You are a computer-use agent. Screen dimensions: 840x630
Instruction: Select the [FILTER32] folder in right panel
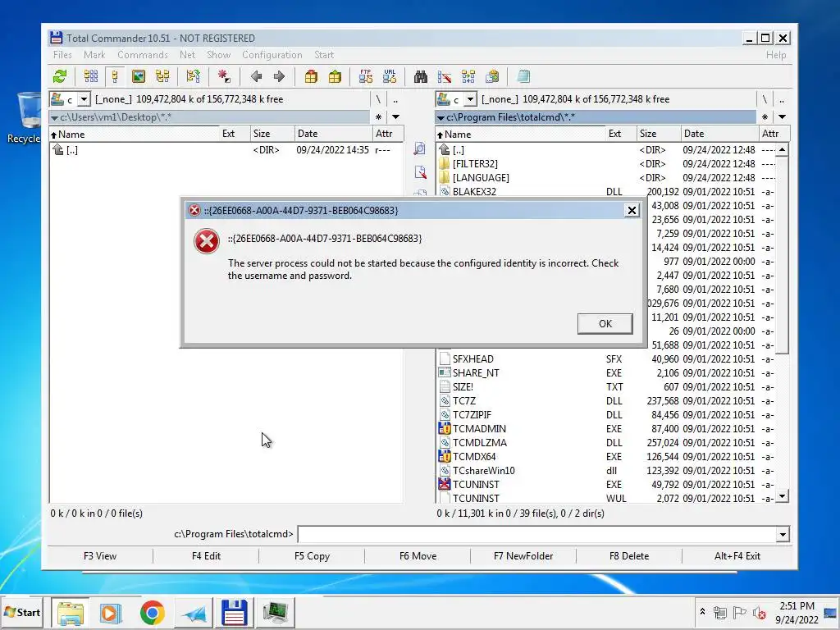click(x=606, y=164)
